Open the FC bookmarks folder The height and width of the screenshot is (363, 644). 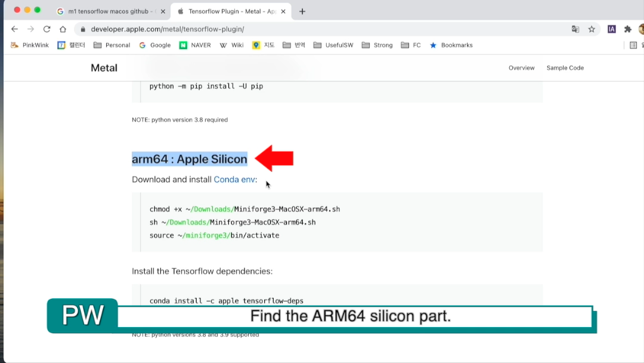coord(411,45)
